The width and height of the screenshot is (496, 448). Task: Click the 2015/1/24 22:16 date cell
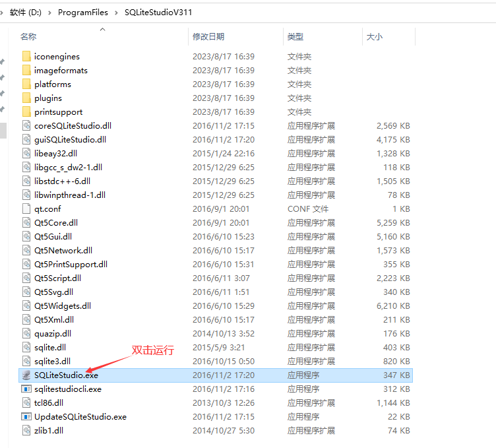point(224,154)
